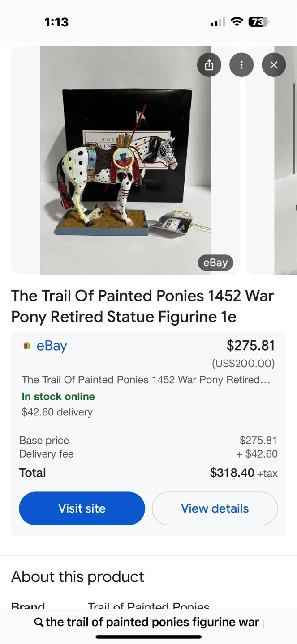The height and width of the screenshot is (644, 297).
Task: Click the vertical scrollbar on the right edge
Action: 294,130
